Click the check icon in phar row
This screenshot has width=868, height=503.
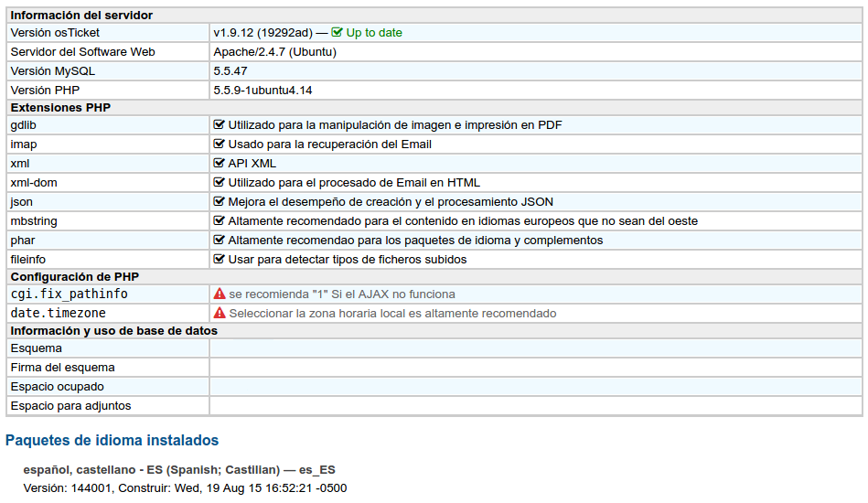pos(220,241)
